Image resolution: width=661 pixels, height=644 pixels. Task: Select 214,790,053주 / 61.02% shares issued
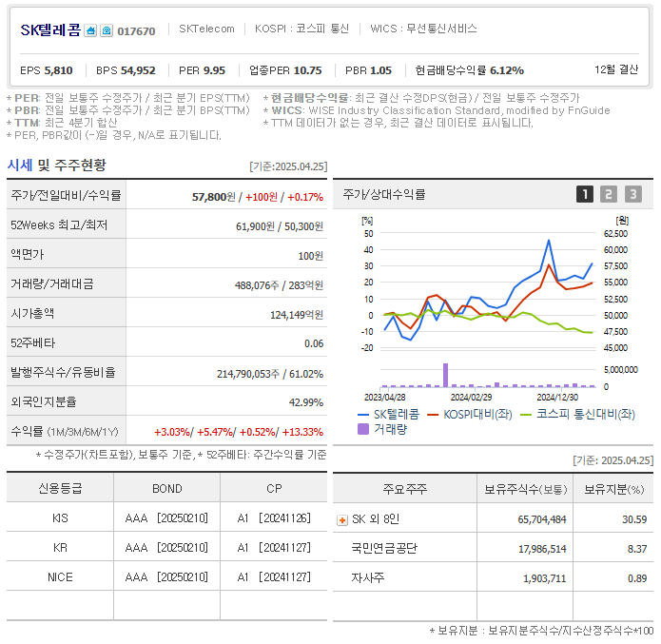[270, 374]
